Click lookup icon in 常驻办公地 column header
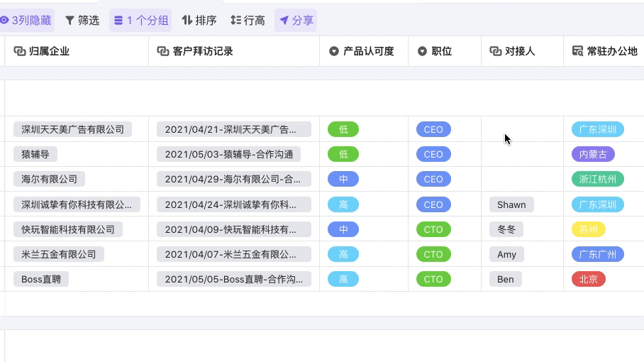644x362 pixels. 577,51
